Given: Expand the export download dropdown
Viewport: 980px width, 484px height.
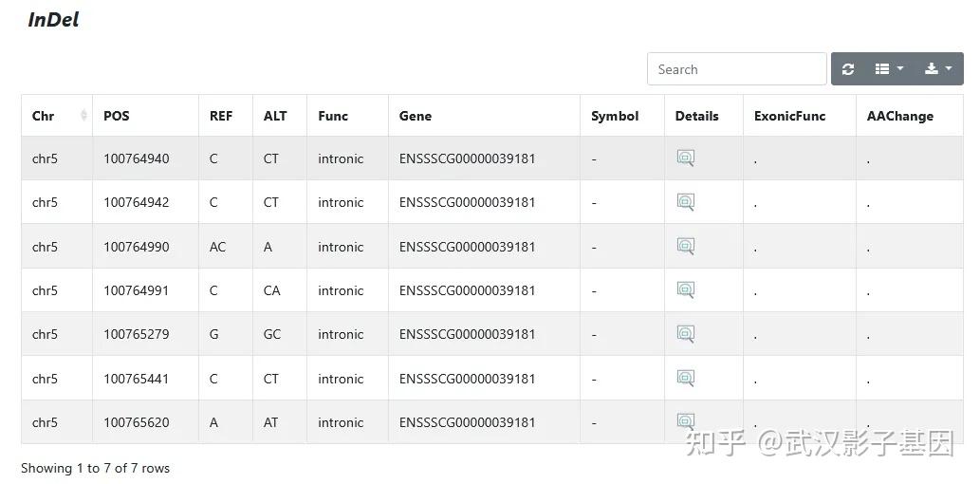Looking at the screenshot, I should click(x=937, y=69).
